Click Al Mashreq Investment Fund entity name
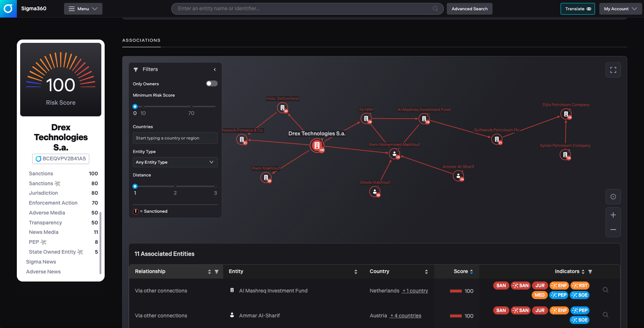The image size is (644, 328). [273, 291]
